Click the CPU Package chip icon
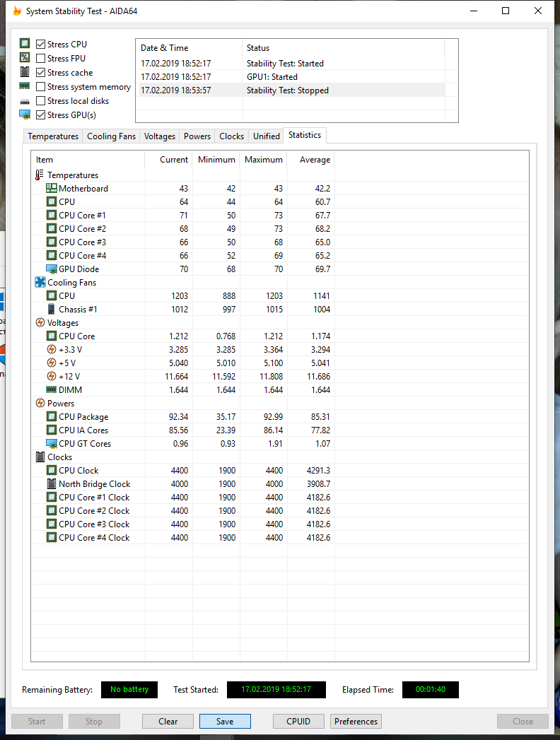 (x=52, y=417)
